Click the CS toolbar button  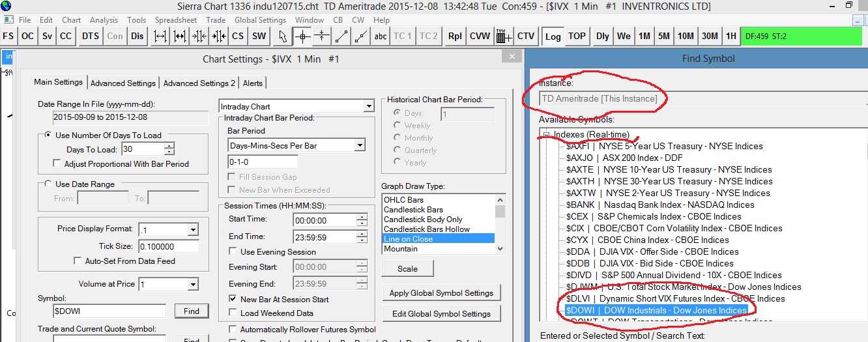tap(238, 36)
